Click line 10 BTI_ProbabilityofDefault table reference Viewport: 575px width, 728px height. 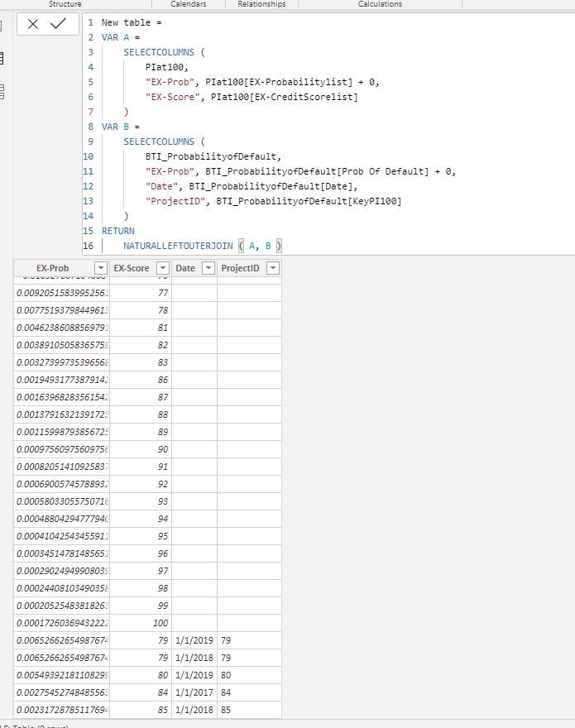(213, 156)
